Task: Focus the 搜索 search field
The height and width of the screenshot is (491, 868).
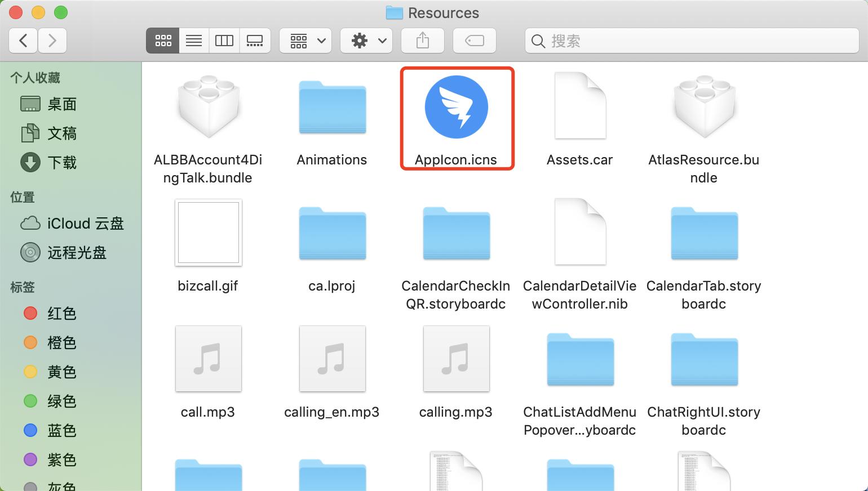Action: pos(692,41)
